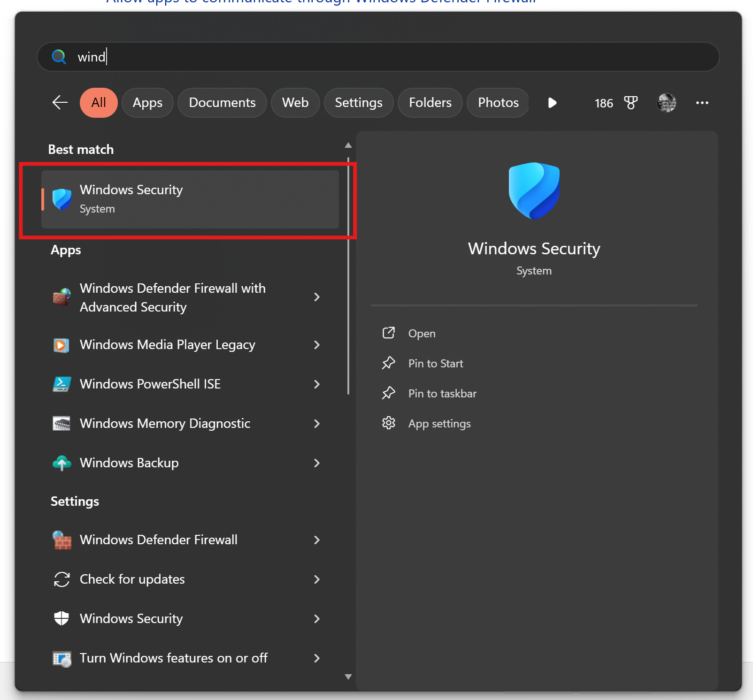
Task: Click the large Windows Security shield logo
Action: pos(534,190)
